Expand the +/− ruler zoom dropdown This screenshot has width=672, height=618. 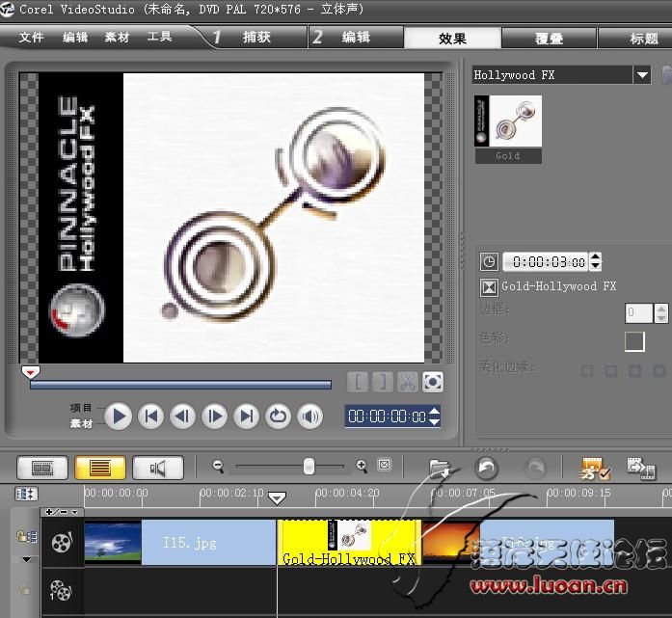[x=62, y=512]
